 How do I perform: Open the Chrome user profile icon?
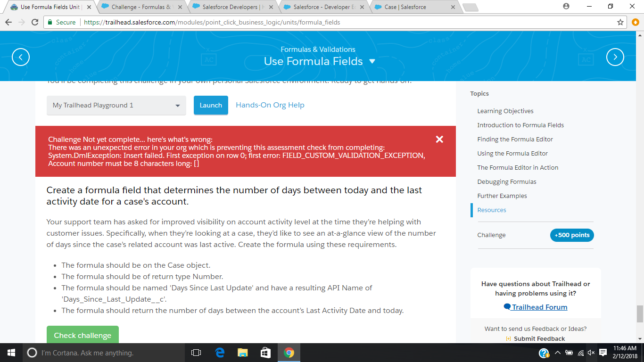click(566, 6)
